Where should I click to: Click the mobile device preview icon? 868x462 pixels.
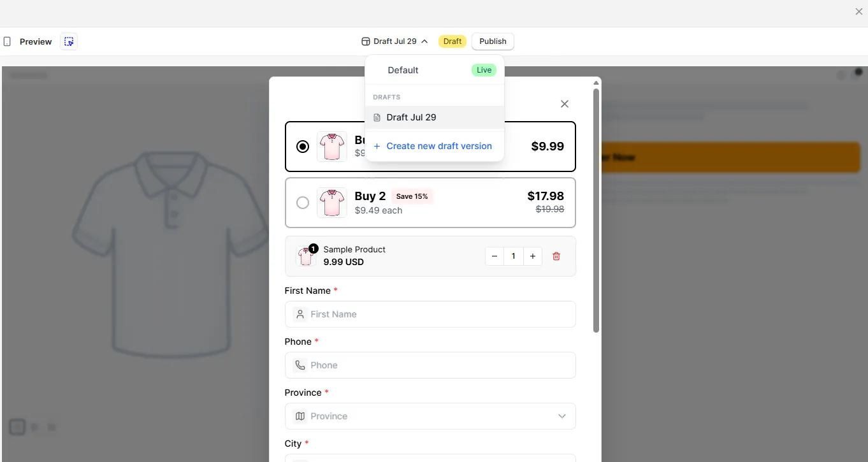point(7,41)
